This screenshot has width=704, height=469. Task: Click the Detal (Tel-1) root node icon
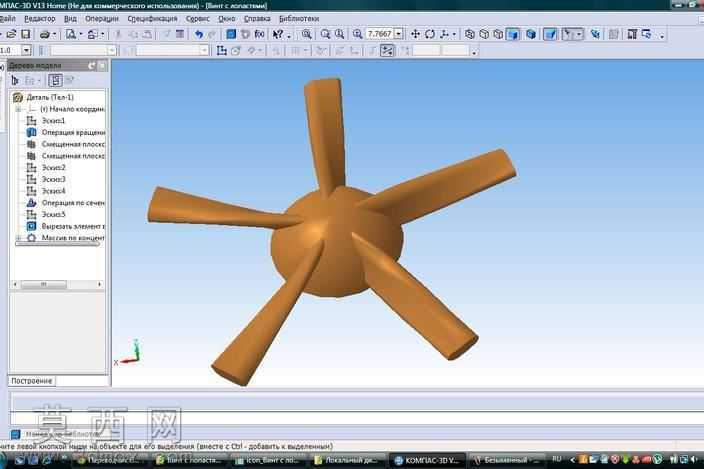click(x=18, y=97)
